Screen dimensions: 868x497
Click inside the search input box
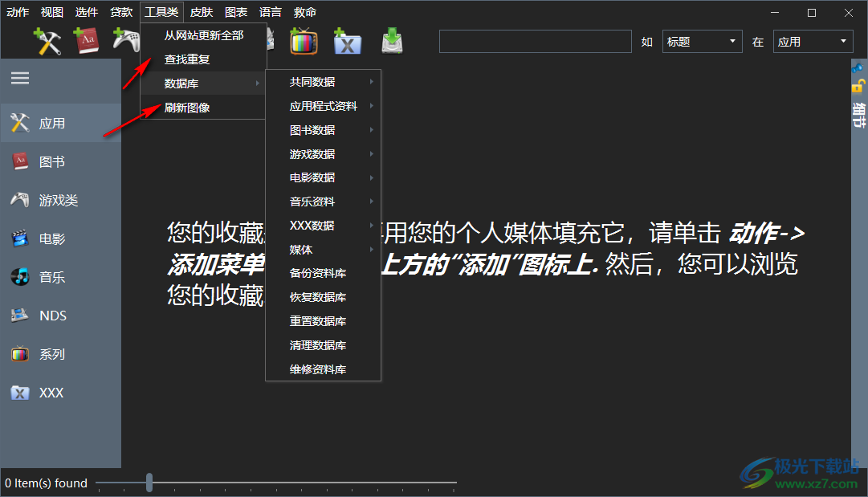534,41
